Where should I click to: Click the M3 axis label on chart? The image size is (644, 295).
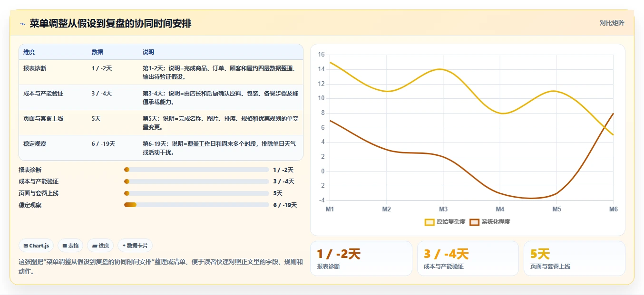(x=443, y=209)
